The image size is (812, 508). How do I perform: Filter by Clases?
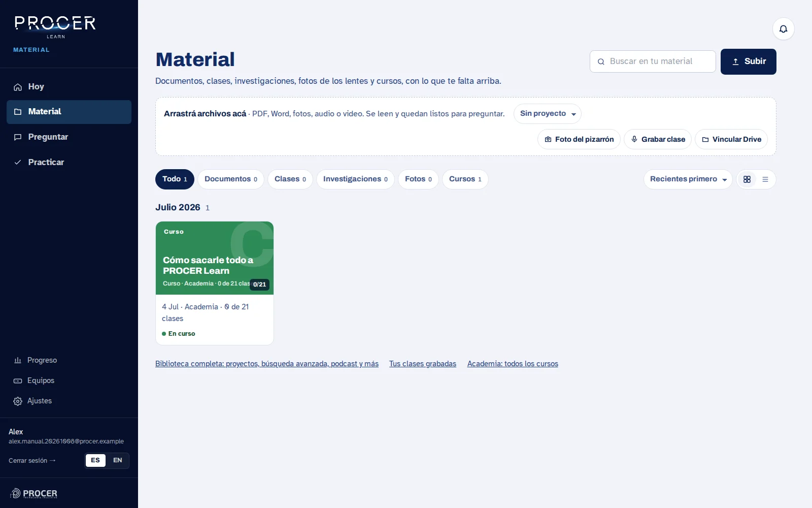click(x=290, y=179)
